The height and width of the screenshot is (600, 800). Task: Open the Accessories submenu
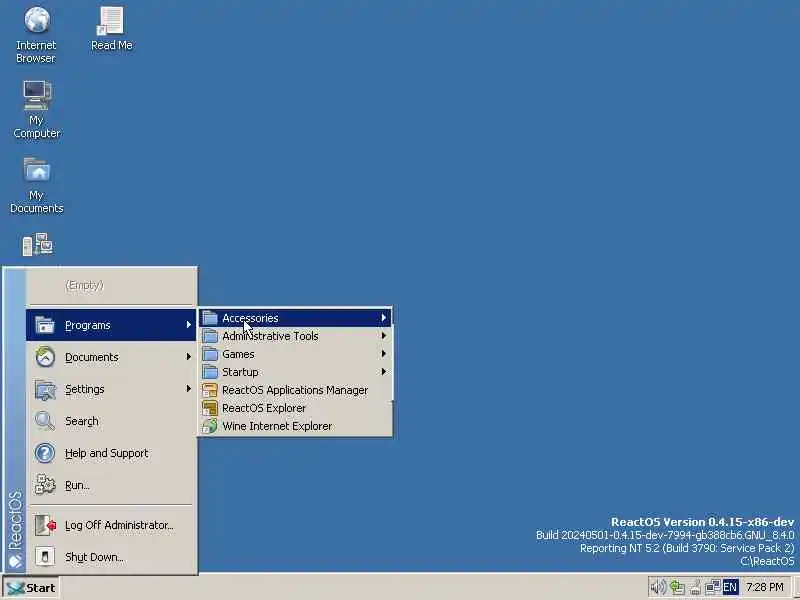pos(295,318)
